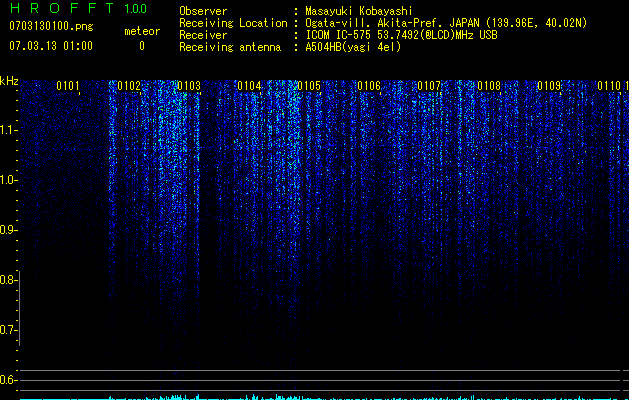Viewport: 629px width, 400px height.
Task: Click the 0.7 frequency axis label
Action: tap(8, 330)
